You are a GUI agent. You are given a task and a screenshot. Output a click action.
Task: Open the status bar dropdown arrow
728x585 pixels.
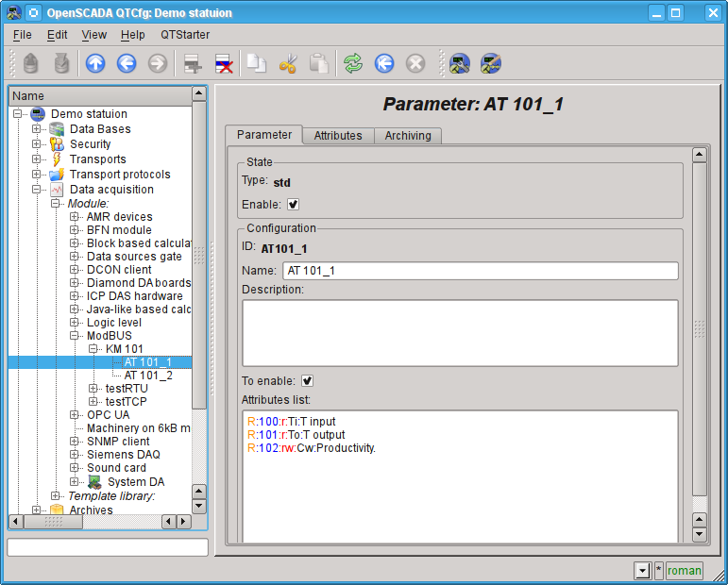coord(642,571)
